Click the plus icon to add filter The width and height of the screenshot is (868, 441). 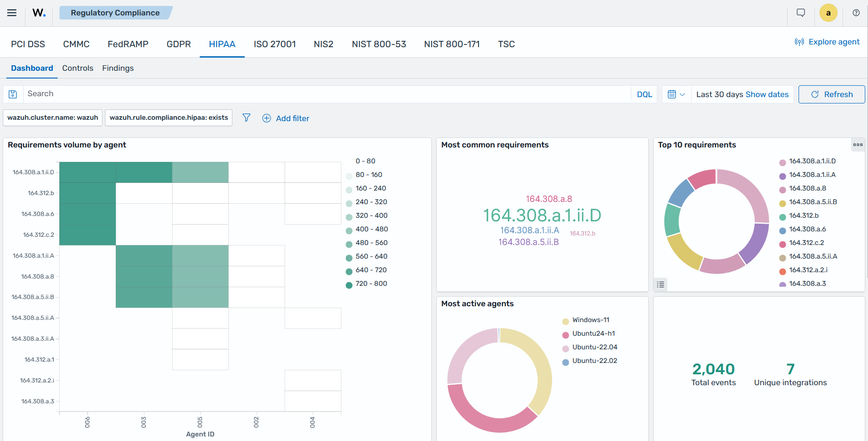[x=266, y=118]
